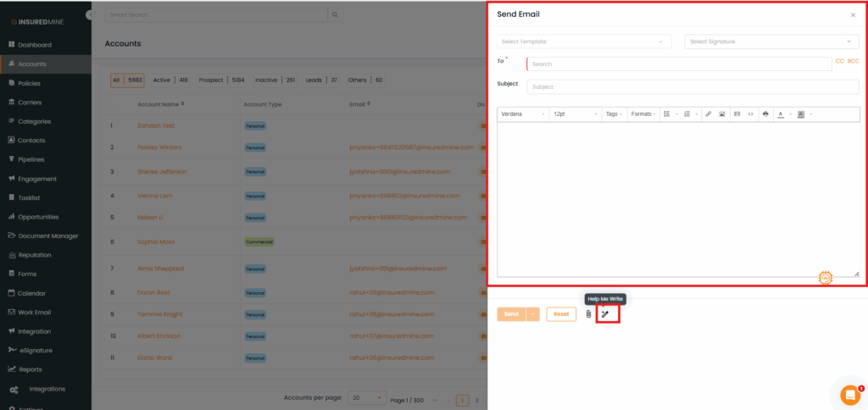Open the Send button's dropdown arrow

tap(533, 314)
